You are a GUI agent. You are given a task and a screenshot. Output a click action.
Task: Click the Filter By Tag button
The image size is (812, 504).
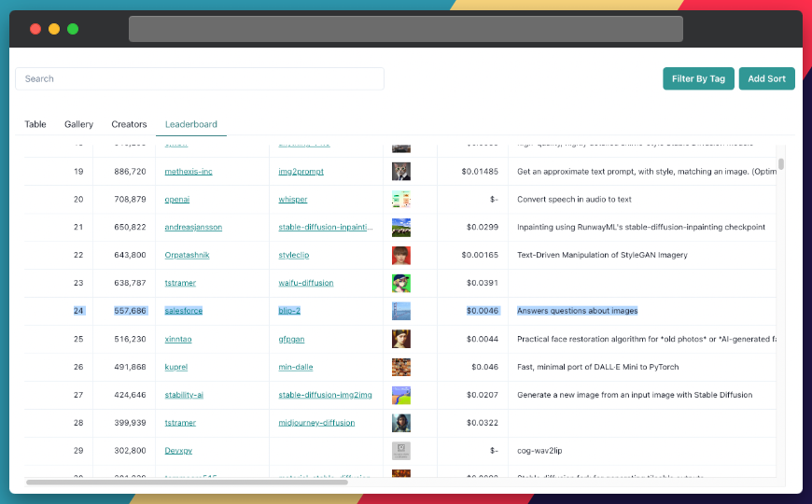click(698, 78)
